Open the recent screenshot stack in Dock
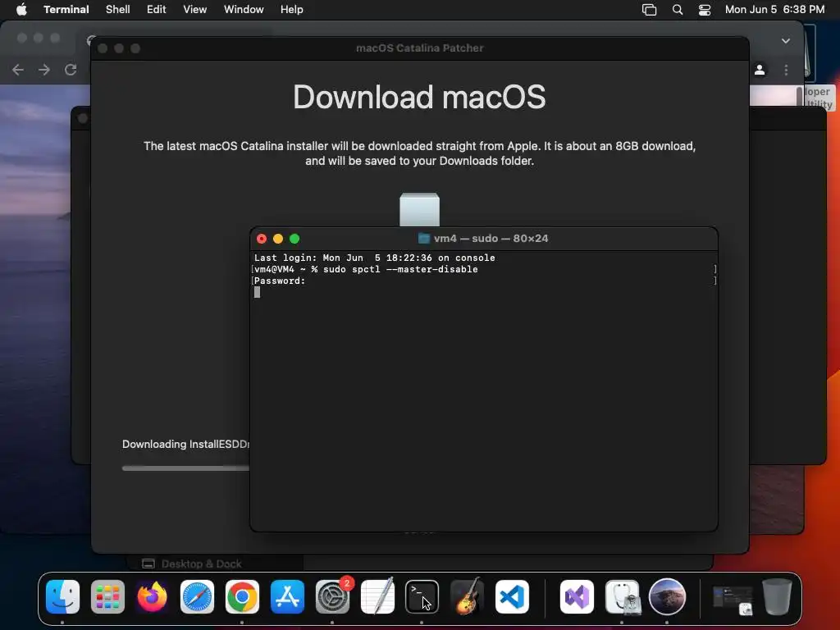840x630 pixels. 733,600
